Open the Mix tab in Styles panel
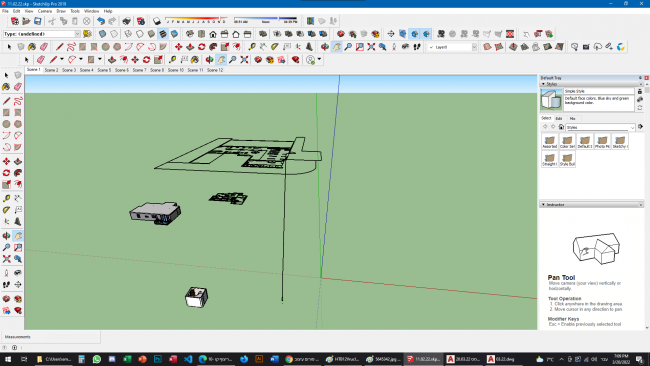 (x=572, y=119)
